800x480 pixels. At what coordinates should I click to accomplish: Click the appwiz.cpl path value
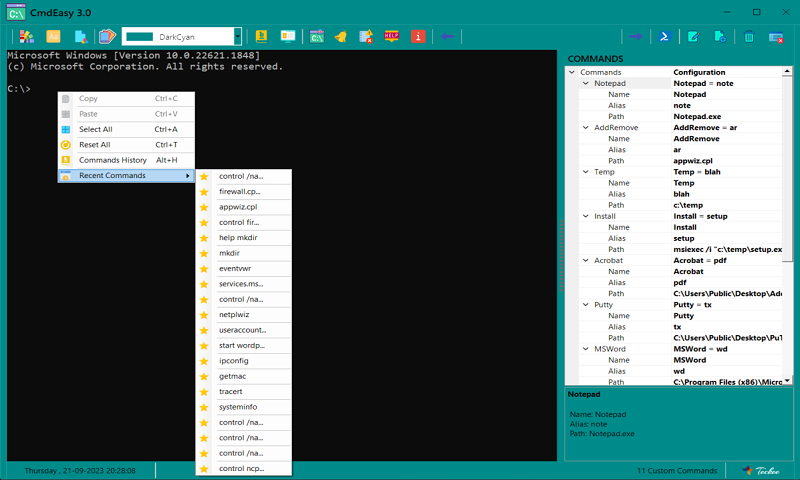tap(693, 161)
